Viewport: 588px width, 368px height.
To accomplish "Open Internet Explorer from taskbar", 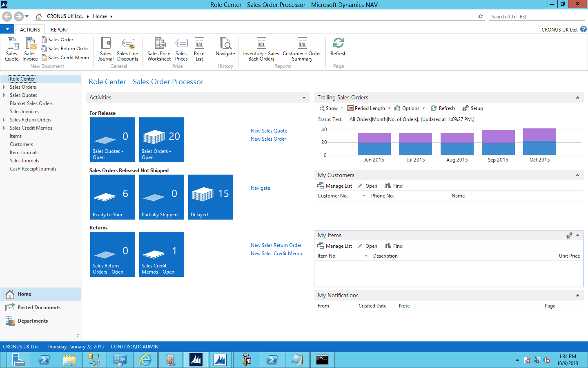I will point(145,360).
